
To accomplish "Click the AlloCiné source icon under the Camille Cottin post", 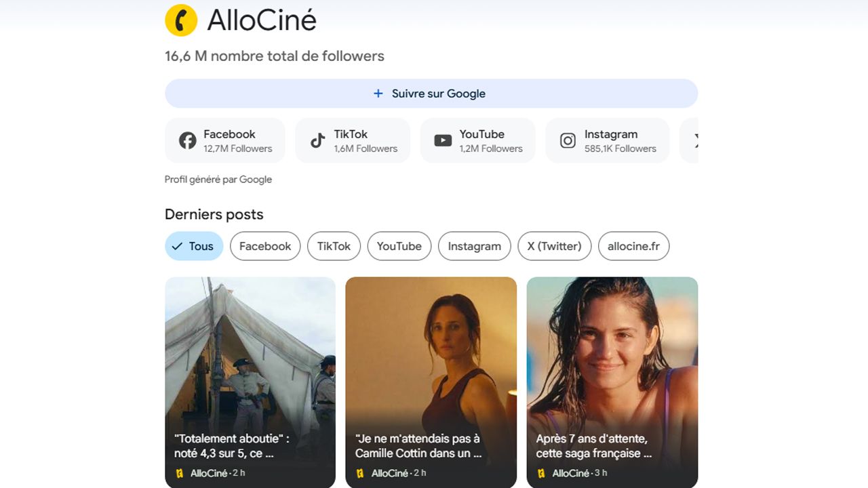I will click(x=360, y=473).
